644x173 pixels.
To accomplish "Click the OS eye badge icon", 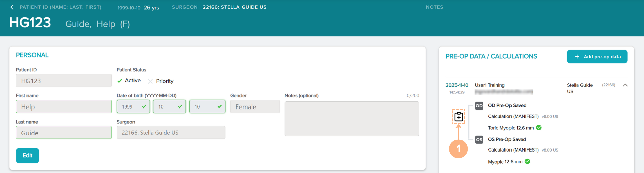I will [x=479, y=140].
